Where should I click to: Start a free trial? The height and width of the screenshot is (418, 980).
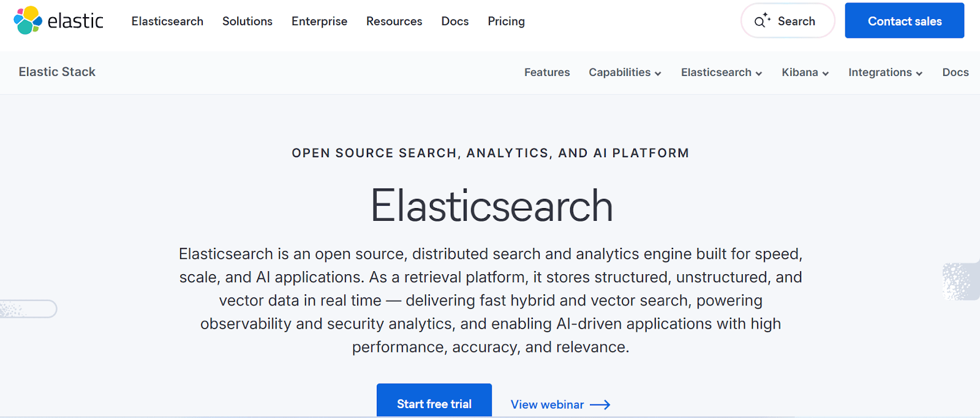coord(434,403)
